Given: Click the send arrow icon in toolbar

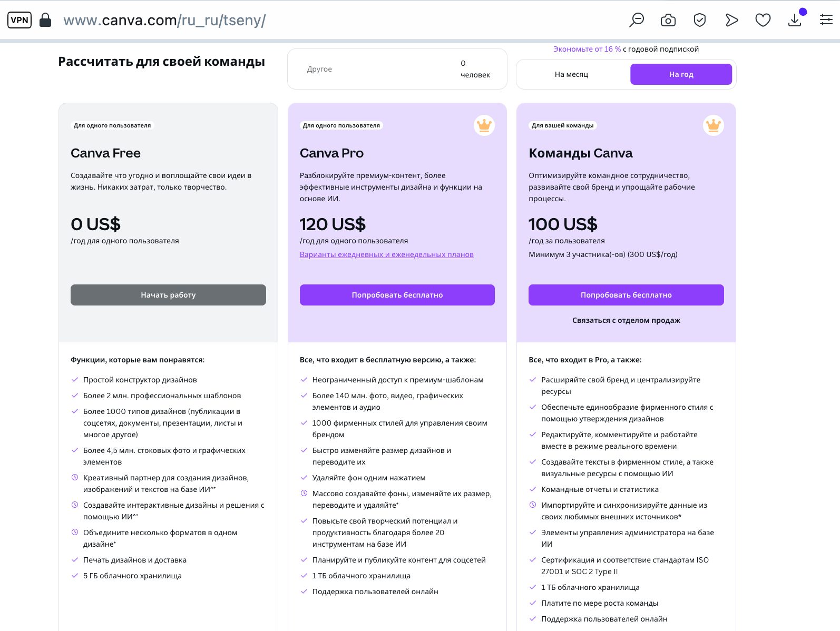Looking at the screenshot, I should pyautogui.click(x=731, y=20).
